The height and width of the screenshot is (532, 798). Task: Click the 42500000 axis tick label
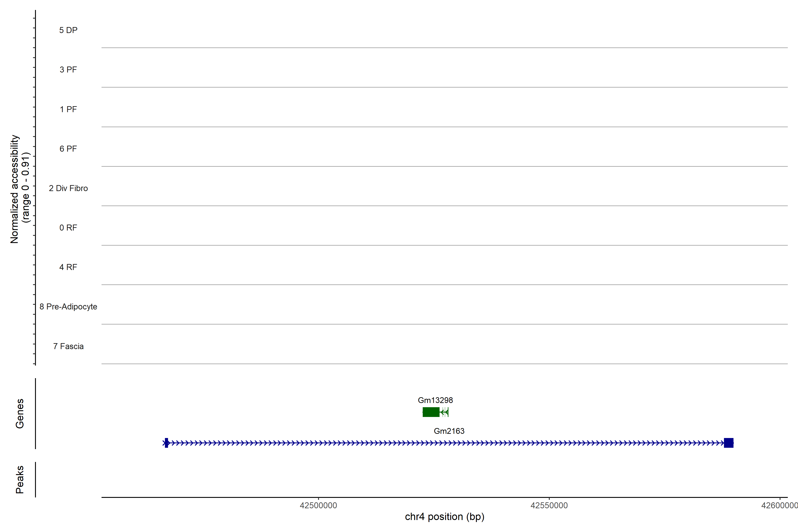318,506
